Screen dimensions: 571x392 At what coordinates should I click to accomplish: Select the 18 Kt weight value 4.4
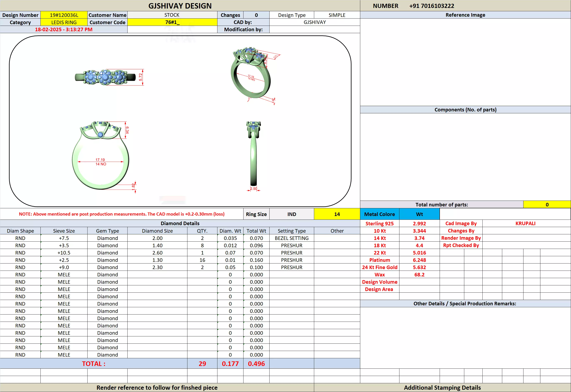tap(419, 245)
